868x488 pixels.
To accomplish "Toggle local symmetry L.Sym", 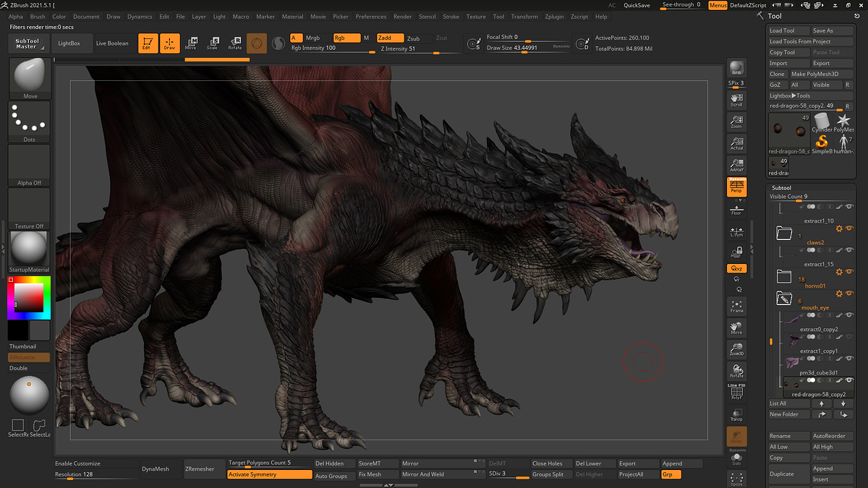I will (736, 231).
